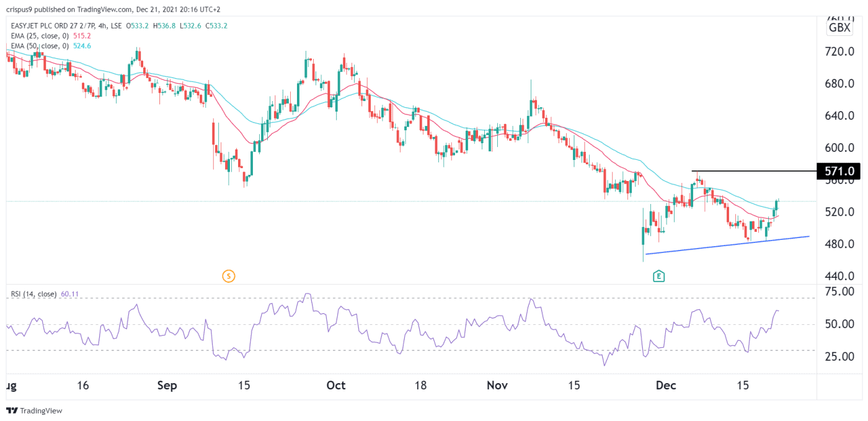
Task: Select the 571.0 price label on the axis
Action: tap(837, 171)
